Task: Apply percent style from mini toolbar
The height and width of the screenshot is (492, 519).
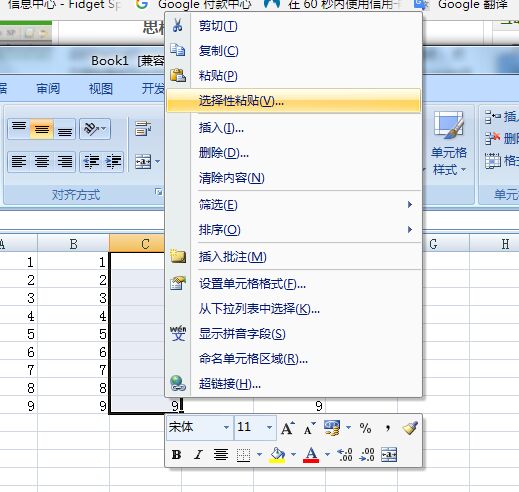Action: tap(366, 428)
